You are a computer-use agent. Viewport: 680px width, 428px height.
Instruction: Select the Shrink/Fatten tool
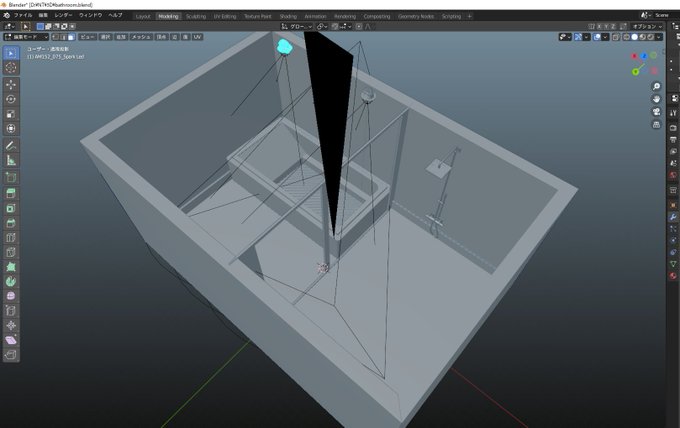11,326
